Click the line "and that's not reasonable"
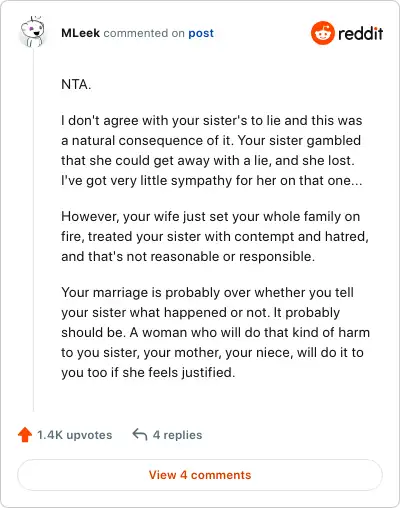Viewport: 400px width, 508px height. click(188, 256)
